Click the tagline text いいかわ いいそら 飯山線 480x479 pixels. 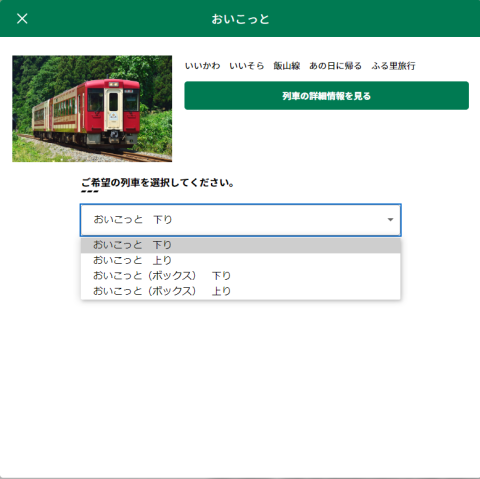[243, 66]
